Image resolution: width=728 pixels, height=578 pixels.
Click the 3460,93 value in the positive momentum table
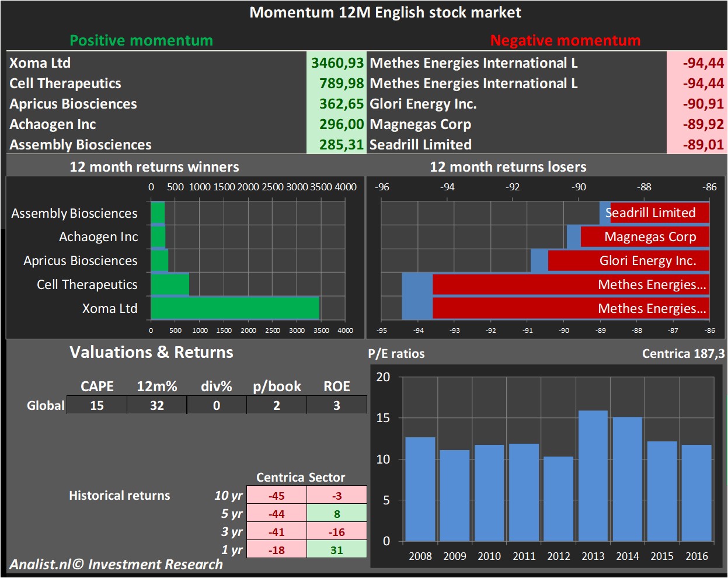point(337,63)
